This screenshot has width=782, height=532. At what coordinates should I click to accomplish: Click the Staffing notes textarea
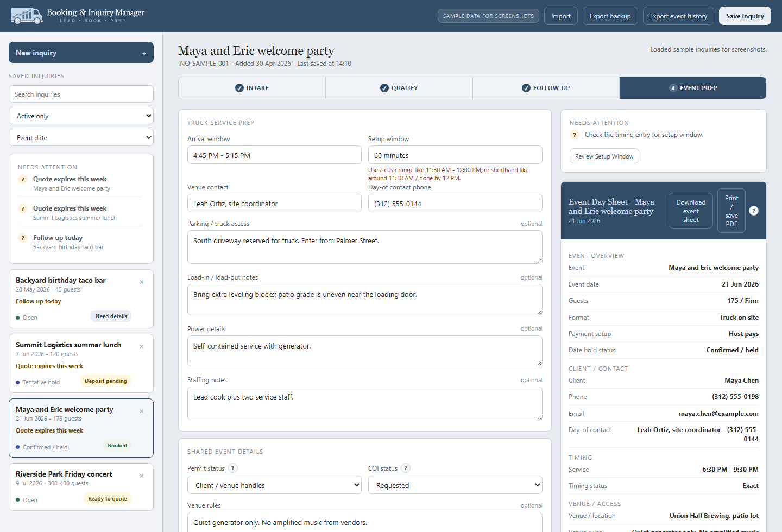pyautogui.click(x=365, y=403)
